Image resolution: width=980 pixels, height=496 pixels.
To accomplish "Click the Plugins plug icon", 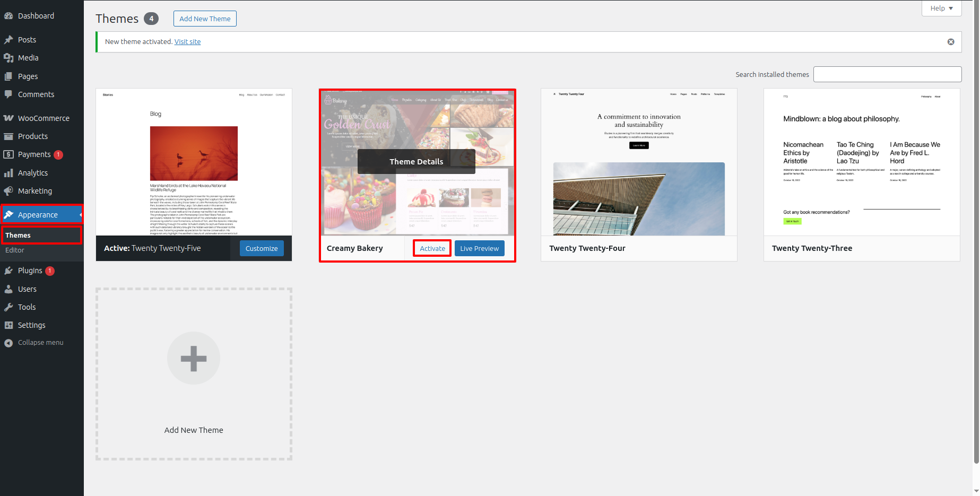I will 8,271.
